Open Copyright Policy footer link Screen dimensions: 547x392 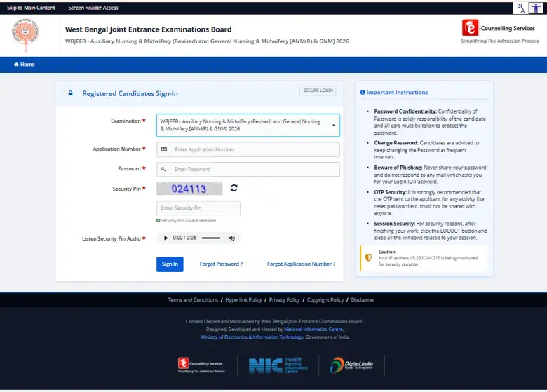(x=325, y=300)
